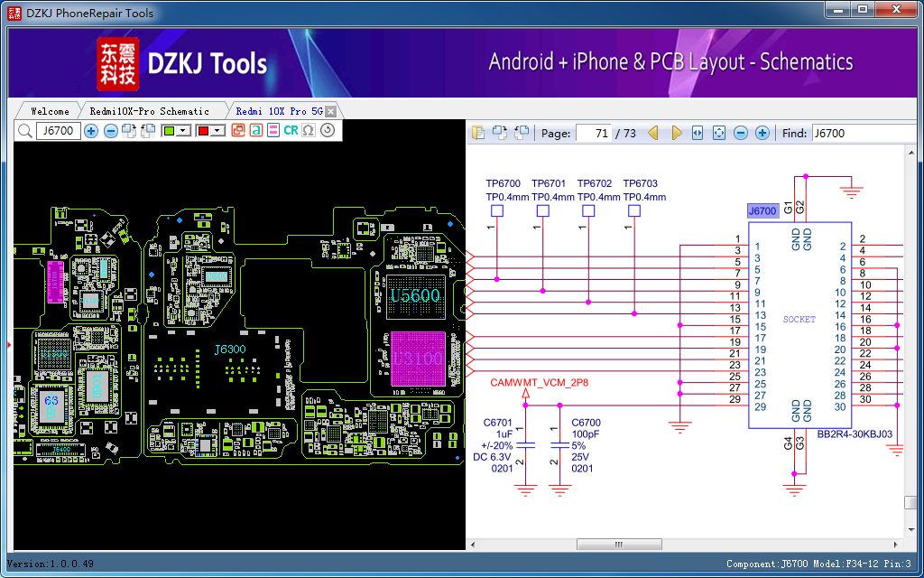This screenshot has height=578, width=924.
Task: Zoom in on the PCB layout
Action: click(91, 131)
